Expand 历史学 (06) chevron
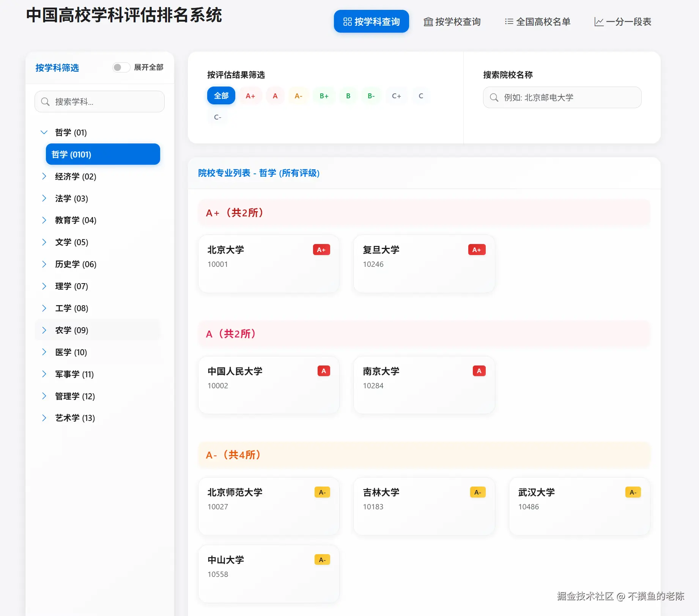 (x=44, y=264)
